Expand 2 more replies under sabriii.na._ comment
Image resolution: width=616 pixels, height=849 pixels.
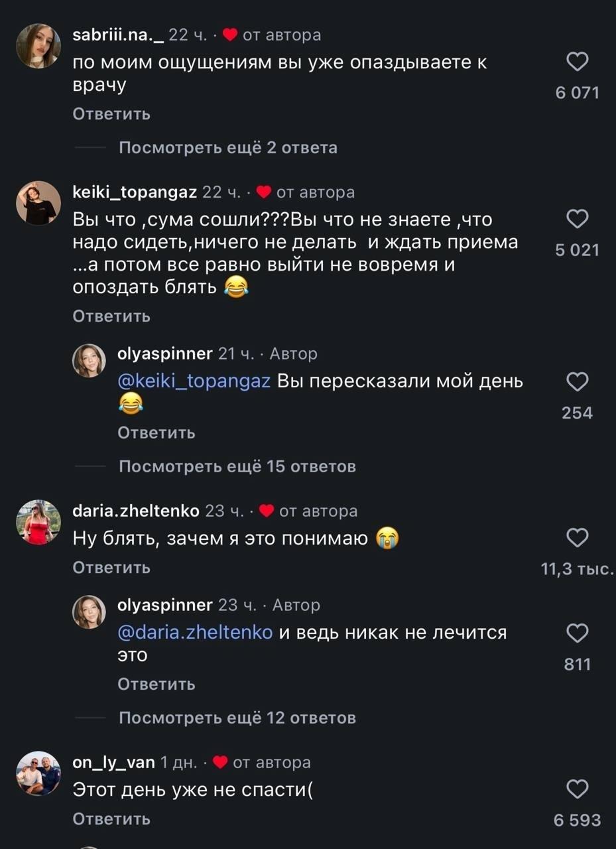pyautogui.click(x=227, y=148)
